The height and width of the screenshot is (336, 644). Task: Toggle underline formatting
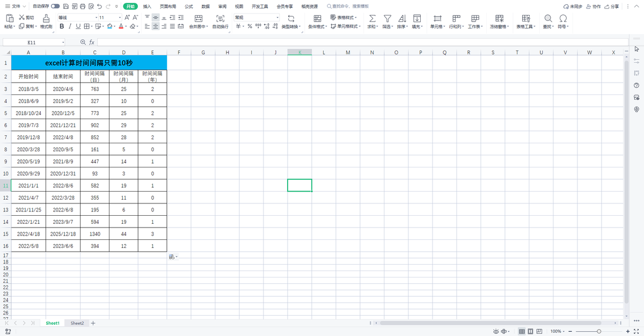(78, 26)
